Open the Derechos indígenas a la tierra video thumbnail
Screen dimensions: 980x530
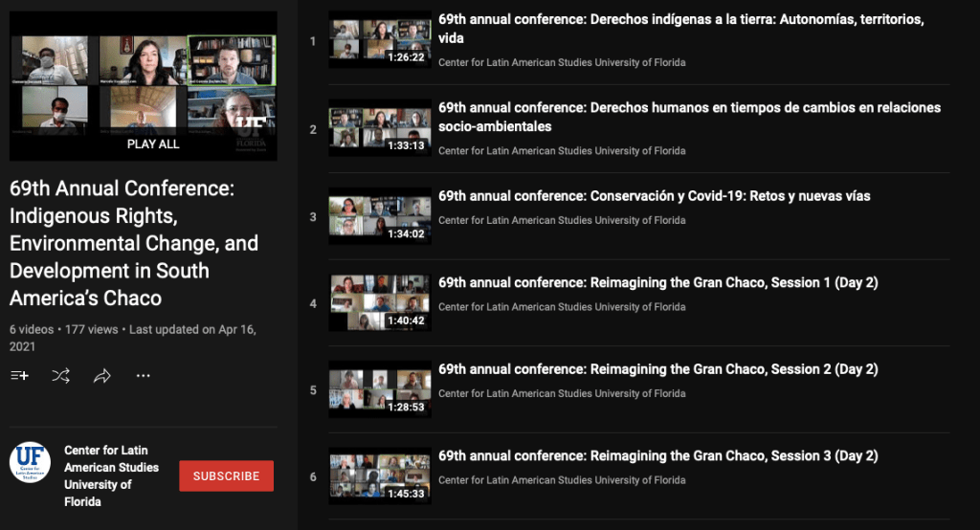379,39
